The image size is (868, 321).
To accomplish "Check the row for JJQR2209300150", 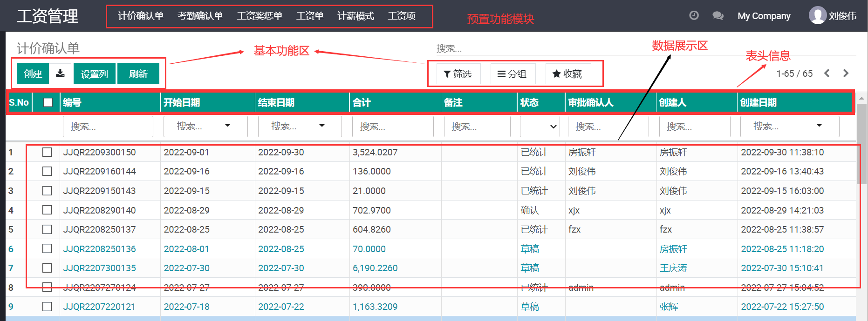I will pyautogui.click(x=47, y=152).
